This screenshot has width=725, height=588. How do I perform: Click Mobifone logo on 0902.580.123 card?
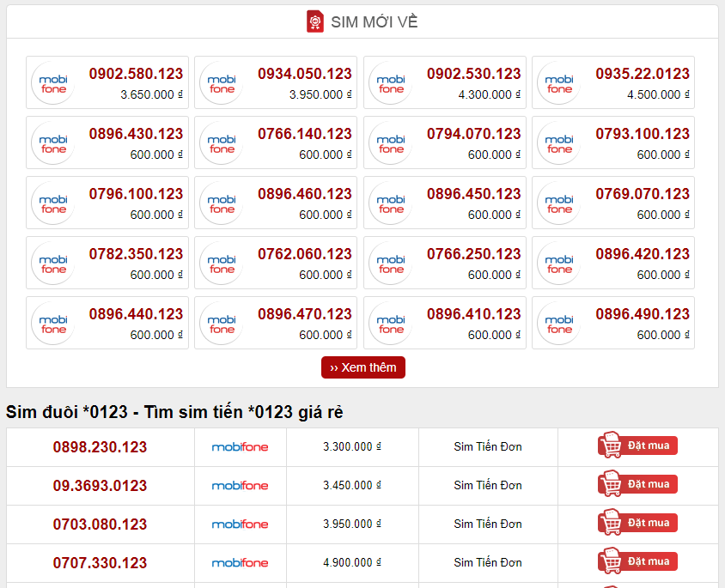point(53,83)
